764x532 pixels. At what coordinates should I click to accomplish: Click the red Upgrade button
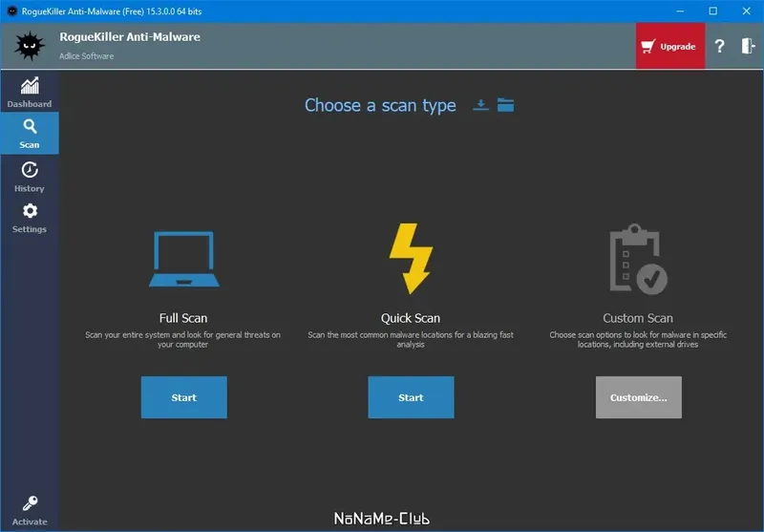coord(670,46)
